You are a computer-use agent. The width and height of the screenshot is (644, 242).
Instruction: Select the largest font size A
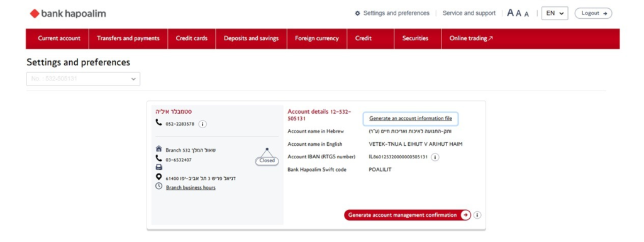pyautogui.click(x=511, y=13)
